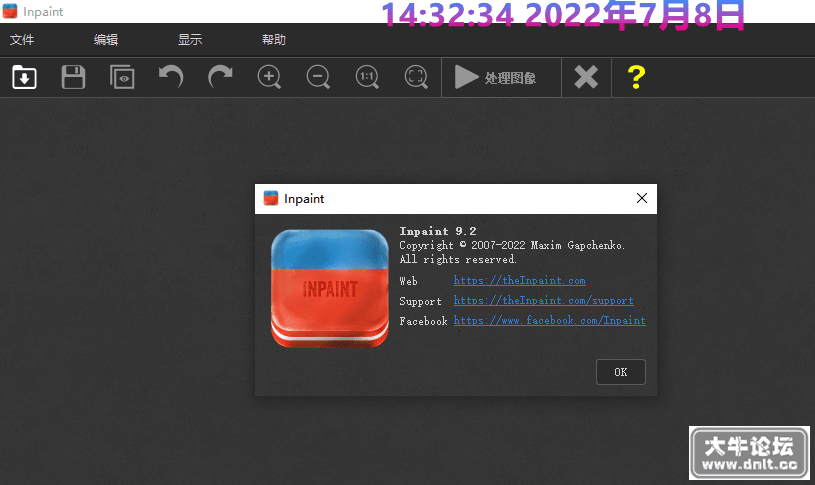This screenshot has width=815, height=485.
Task: Click the "Support" label in dialog
Action: pyautogui.click(x=420, y=302)
